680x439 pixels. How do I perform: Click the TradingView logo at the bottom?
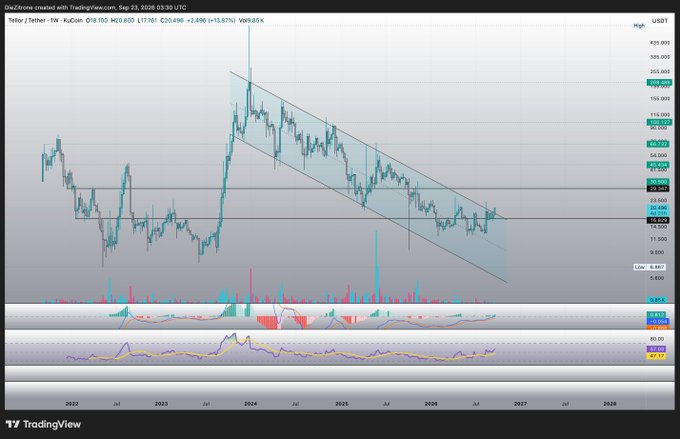43,424
